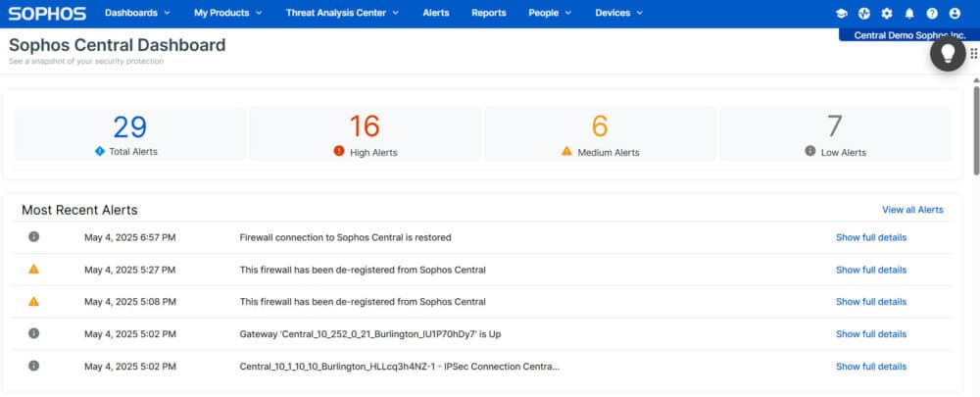The image size is (980, 397).
Task: Show full details for 5:08 PM alert
Action: (871, 302)
